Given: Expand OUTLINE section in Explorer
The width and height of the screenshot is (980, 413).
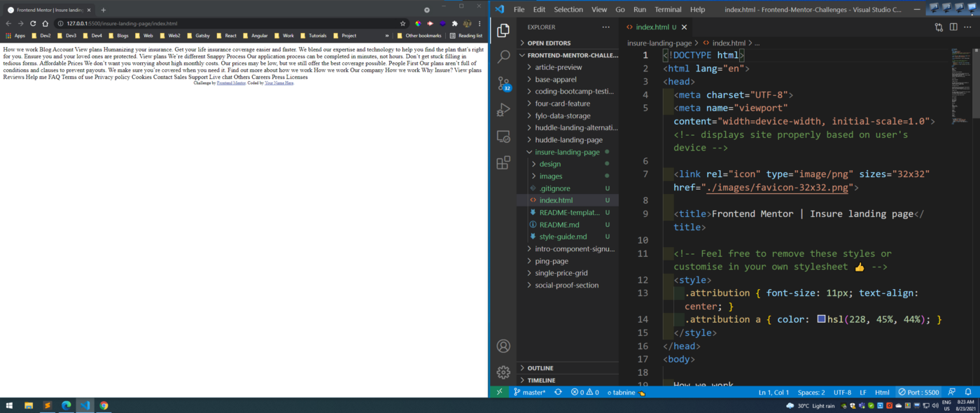Looking at the screenshot, I should pyautogui.click(x=568, y=368).
